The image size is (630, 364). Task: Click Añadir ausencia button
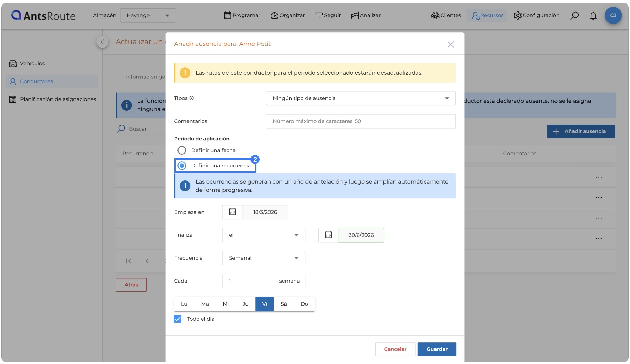[581, 131]
